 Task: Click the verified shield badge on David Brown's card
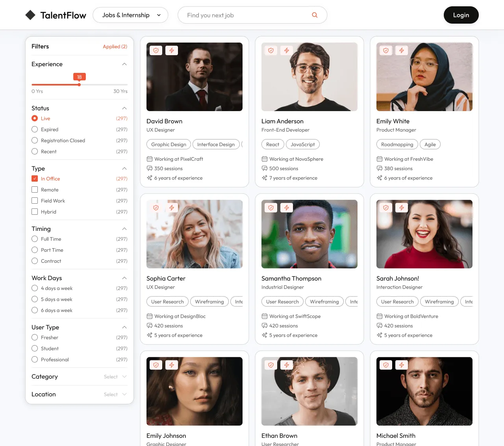pos(156,50)
